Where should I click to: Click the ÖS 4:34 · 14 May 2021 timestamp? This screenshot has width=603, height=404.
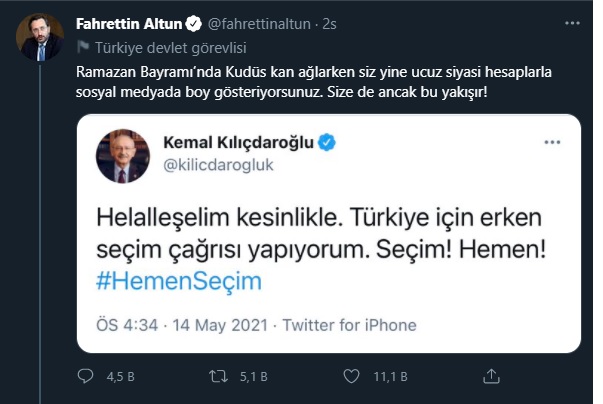coord(183,326)
